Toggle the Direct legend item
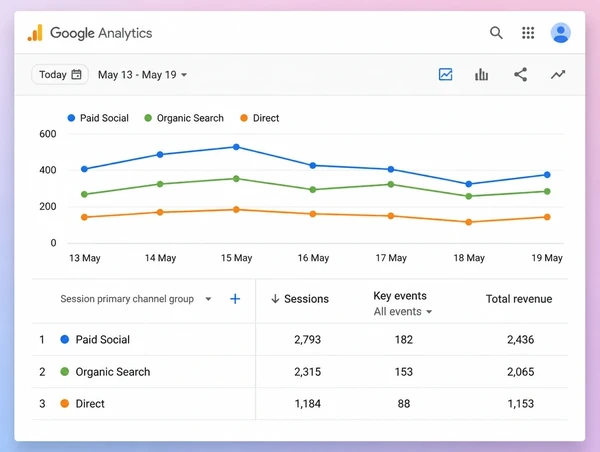 point(259,118)
